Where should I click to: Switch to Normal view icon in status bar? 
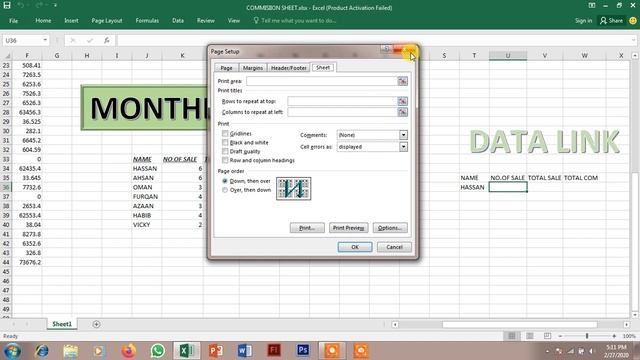coord(512,336)
